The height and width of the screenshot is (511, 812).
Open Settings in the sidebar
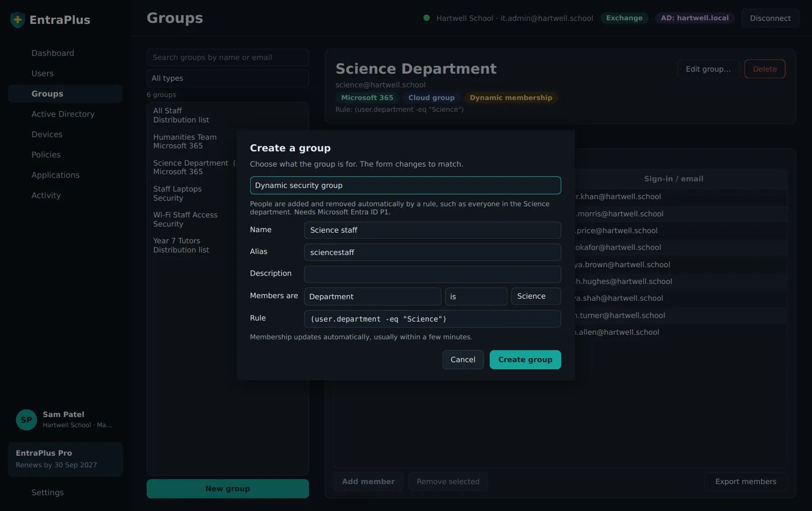tap(65, 493)
